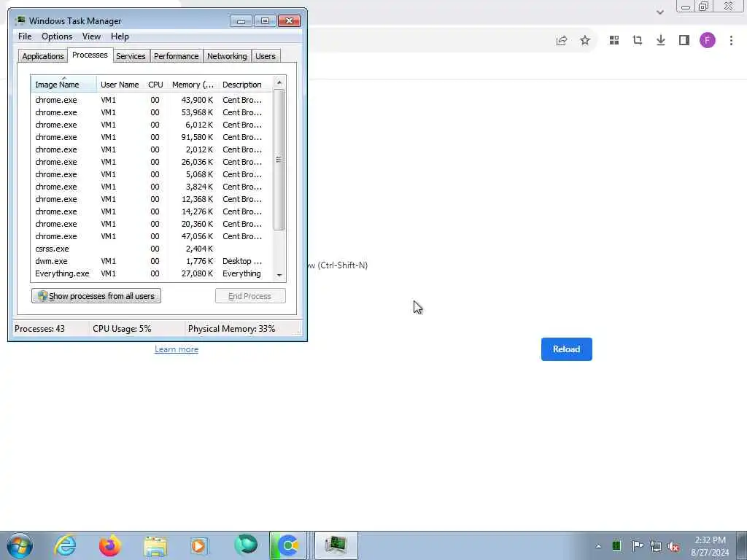
Task: Select chrome.exe row using 43,900 K
Action: tap(152, 100)
